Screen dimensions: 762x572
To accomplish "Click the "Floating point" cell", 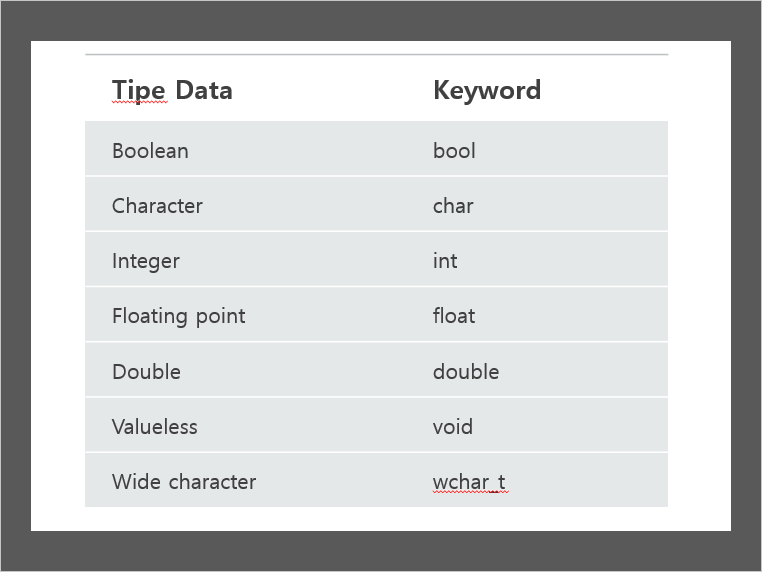I will coord(178,316).
